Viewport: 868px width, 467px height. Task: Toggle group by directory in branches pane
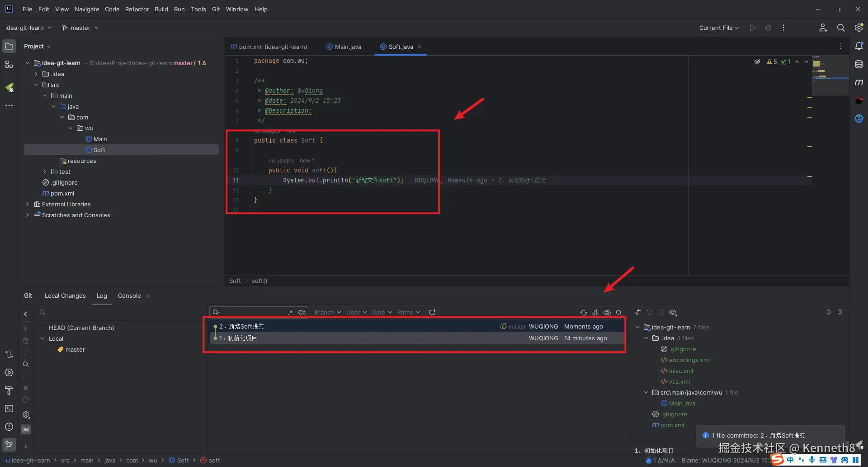point(26,429)
